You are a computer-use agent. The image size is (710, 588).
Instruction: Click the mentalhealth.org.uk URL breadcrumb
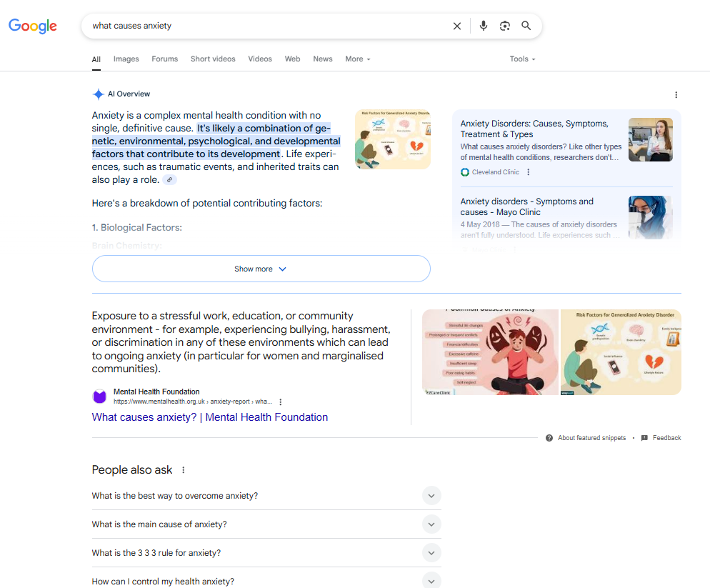[x=193, y=402]
